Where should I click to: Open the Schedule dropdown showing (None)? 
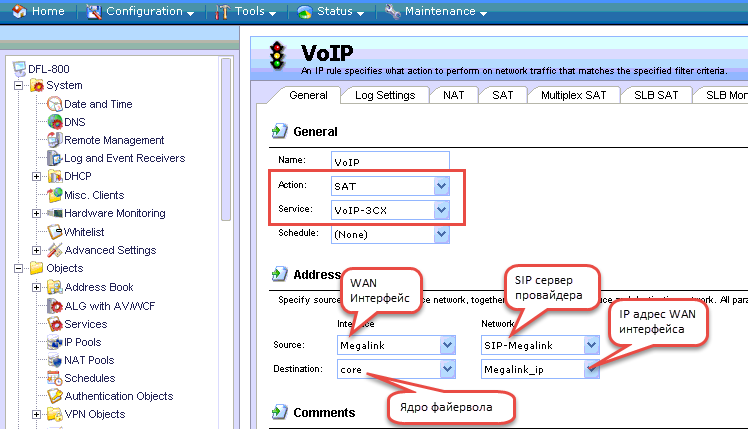pyautogui.click(x=390, y=234)
